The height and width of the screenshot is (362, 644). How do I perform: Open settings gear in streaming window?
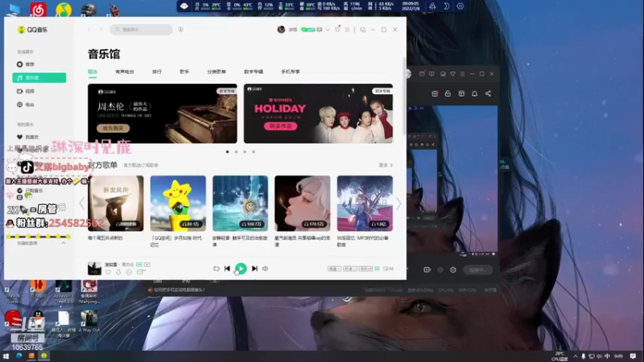[x=453, y=269]
